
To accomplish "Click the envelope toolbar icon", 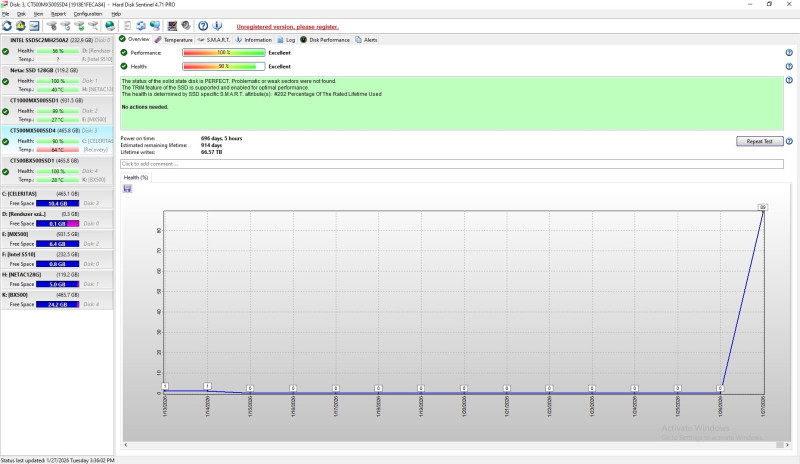I will tap(34, 26).
